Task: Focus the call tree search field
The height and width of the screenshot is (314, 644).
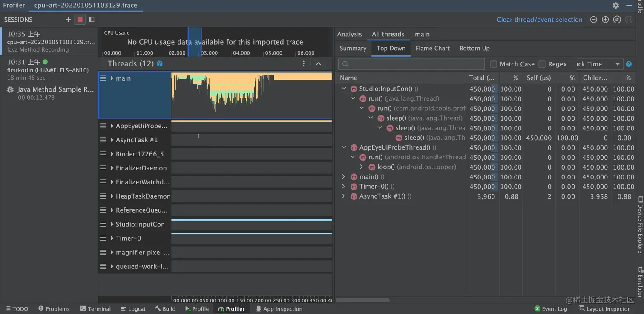Action: (x=411, y=64)
